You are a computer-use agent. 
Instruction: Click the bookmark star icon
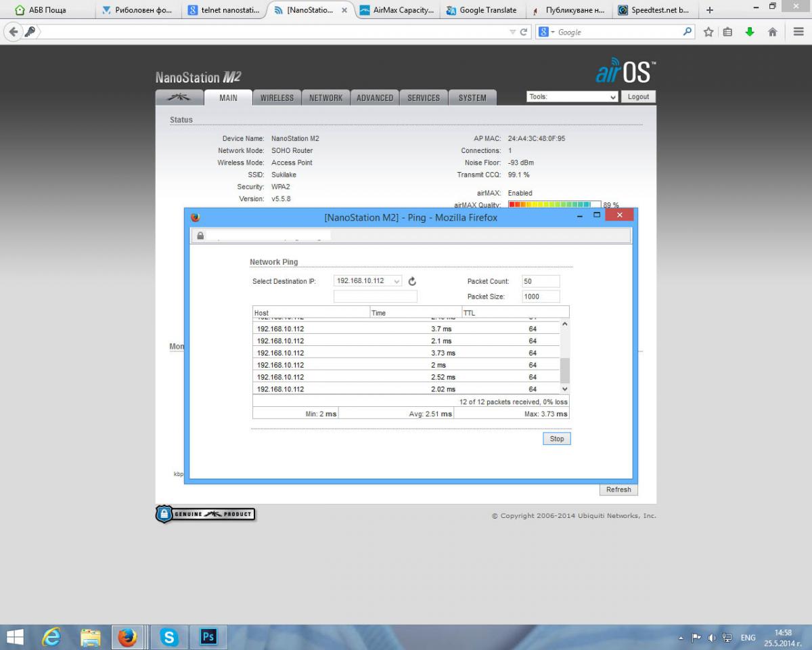click(x=708, y=32)
